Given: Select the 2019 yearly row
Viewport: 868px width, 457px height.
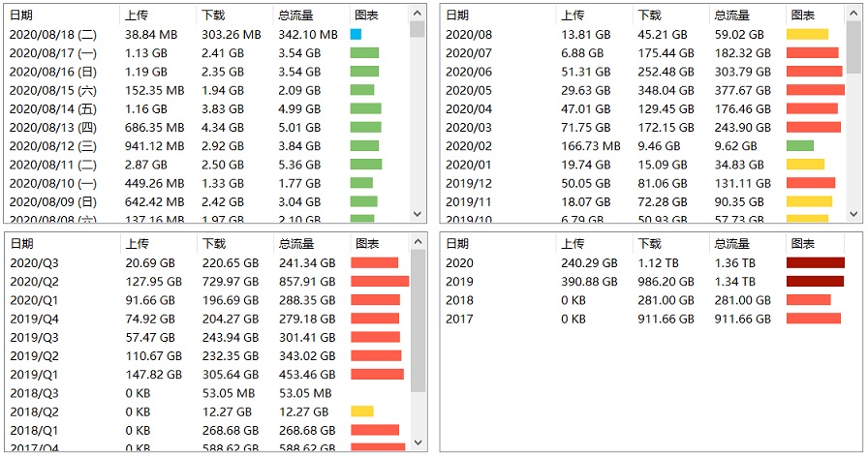Looking at the screenshot, I should (459, 281).
